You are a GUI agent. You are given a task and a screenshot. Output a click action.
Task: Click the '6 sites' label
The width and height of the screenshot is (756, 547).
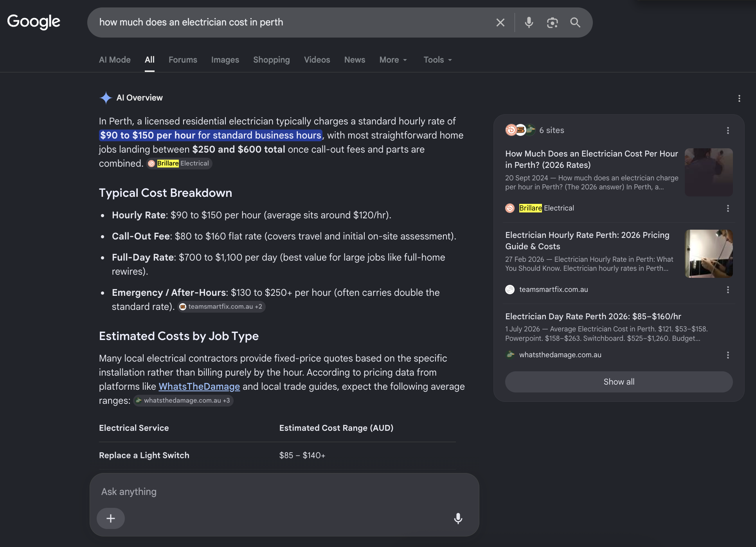(551, 130)
